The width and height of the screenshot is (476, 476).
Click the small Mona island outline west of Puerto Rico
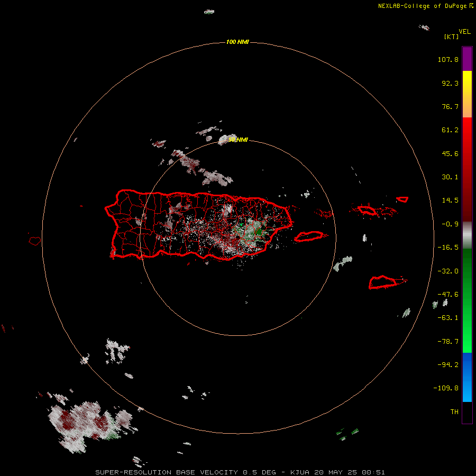[35, 241]
